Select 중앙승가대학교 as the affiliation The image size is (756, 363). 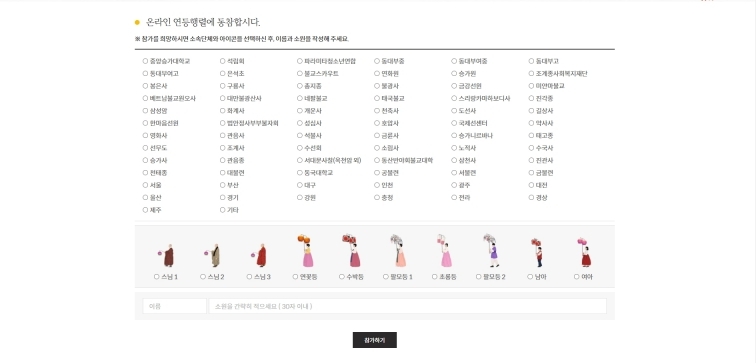(x=145, y=61)
